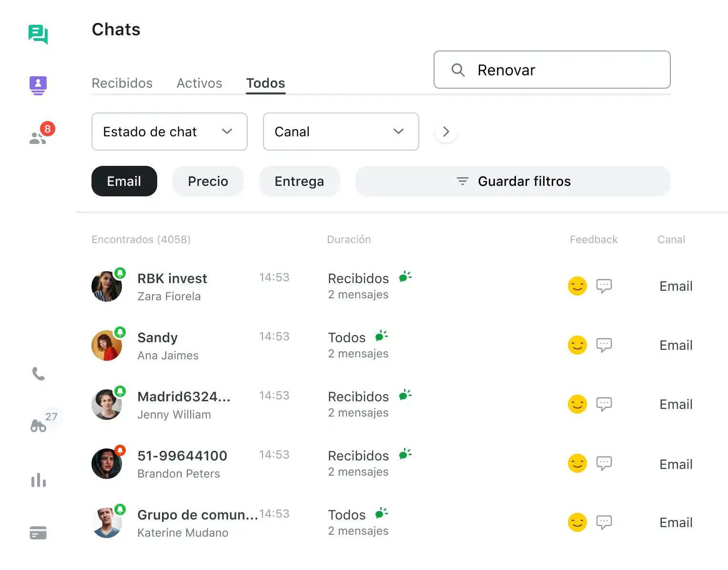Screen dimensions: 728x570
Task: Open the chats icon in sidebar
Action: point(38,34)
